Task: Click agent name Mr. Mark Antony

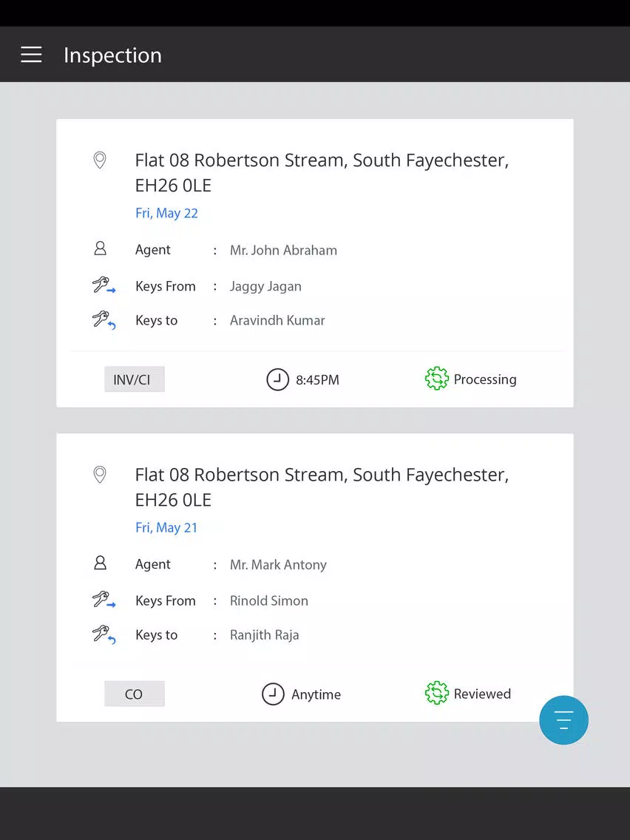Action: click(x=278, y=565)
